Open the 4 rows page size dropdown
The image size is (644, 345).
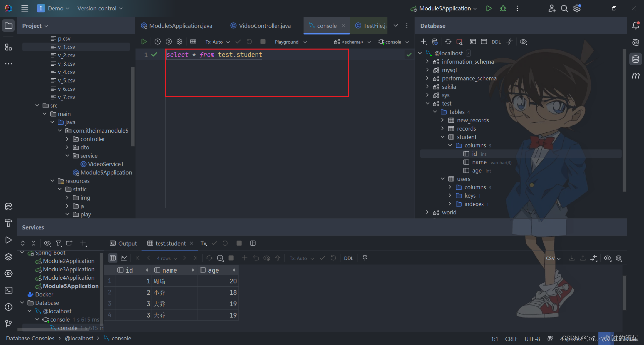tap(167, 258)
